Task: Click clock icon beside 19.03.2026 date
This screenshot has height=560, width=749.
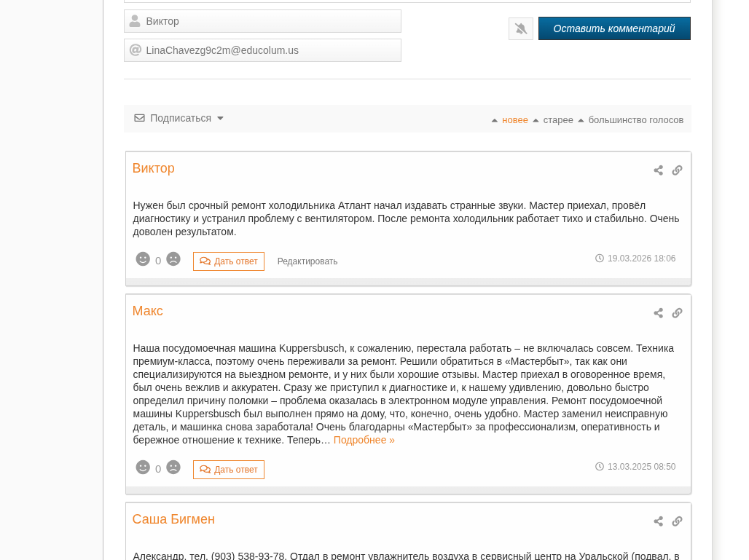Action: pos(600,259)
